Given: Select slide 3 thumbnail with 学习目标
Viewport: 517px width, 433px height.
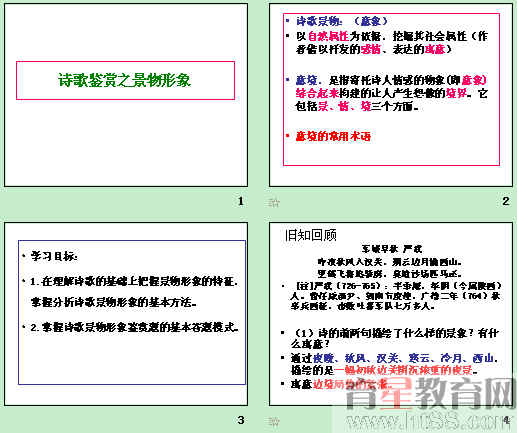Looking at the screenshot, I should click(126, 314).
